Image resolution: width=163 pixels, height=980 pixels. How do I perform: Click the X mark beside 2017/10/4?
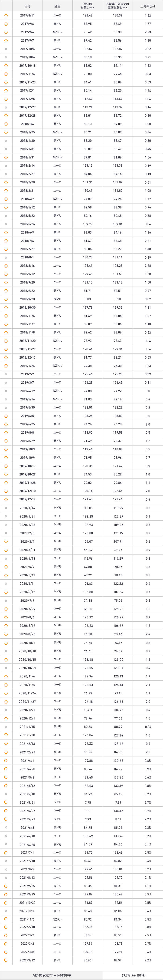click(x=6, y=49)
